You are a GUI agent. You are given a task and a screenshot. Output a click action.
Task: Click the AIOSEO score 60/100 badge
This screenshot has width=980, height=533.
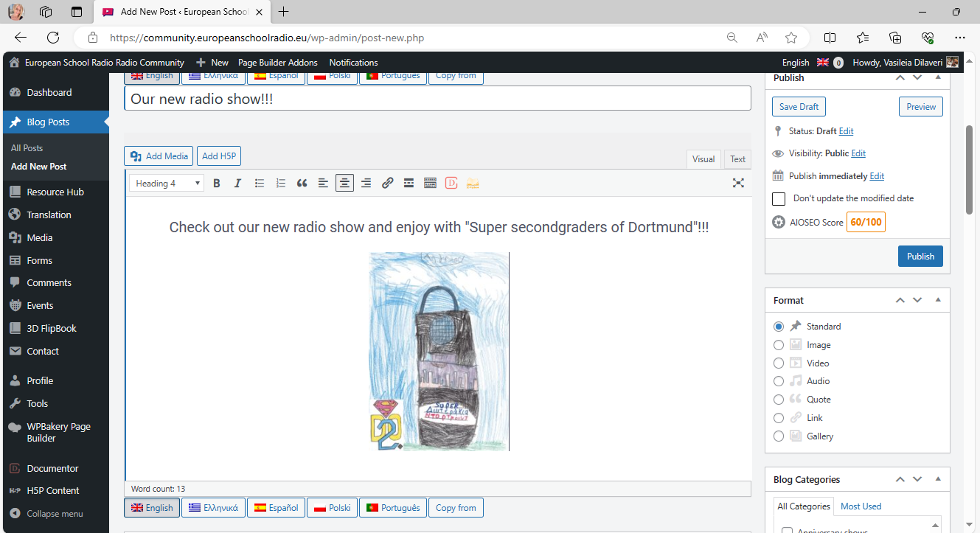coord(866,222)
